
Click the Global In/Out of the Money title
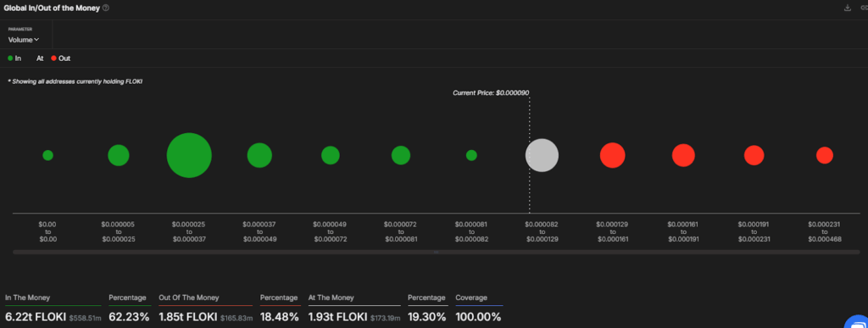pos(52,8)
